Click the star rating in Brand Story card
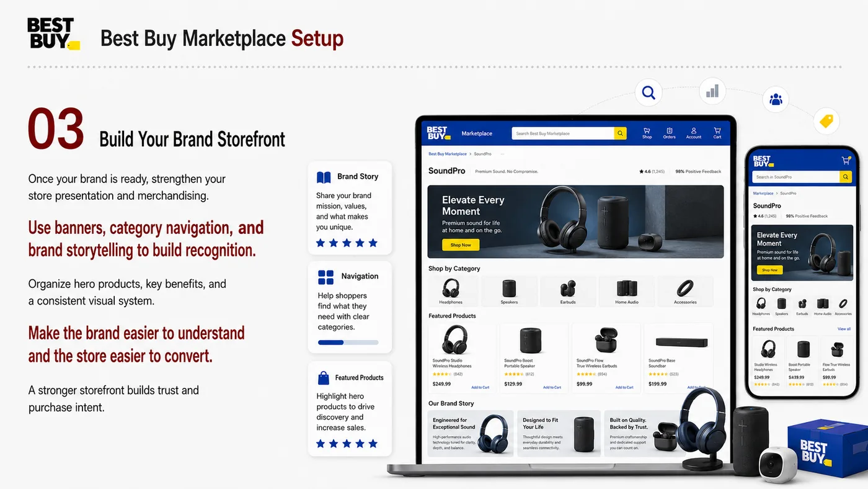 (347, 243)
